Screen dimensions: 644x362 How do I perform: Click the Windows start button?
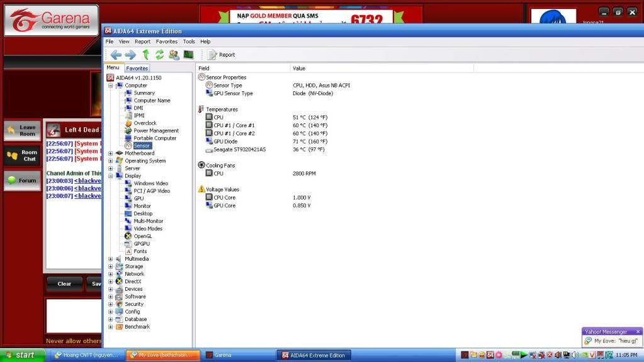click(x=22, y=355)
